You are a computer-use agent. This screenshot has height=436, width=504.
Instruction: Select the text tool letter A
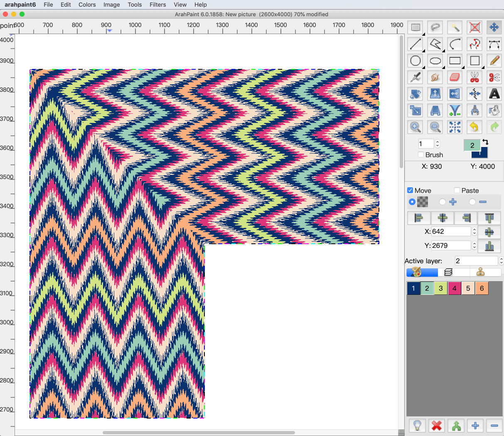[494, 94]
